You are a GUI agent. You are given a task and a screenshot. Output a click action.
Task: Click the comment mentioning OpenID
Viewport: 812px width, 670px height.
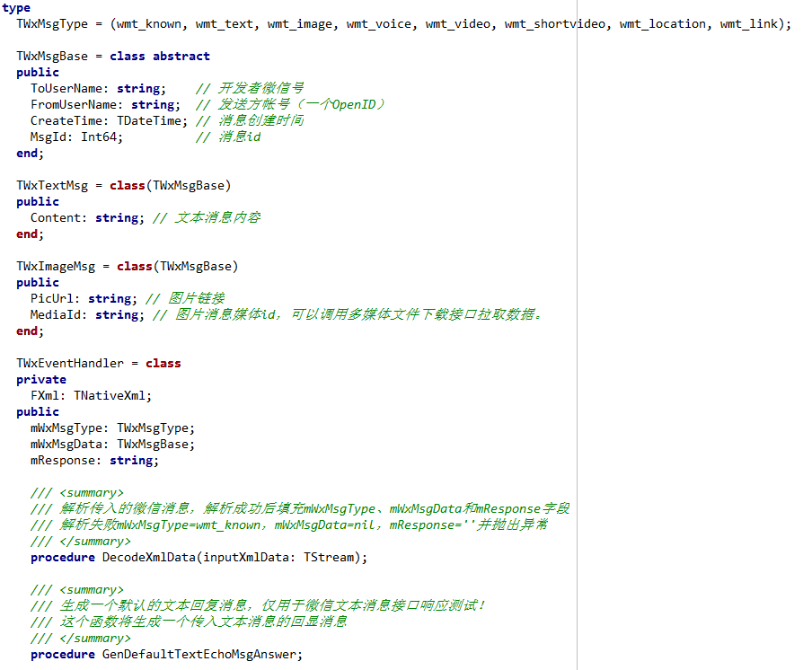(290, 104)
